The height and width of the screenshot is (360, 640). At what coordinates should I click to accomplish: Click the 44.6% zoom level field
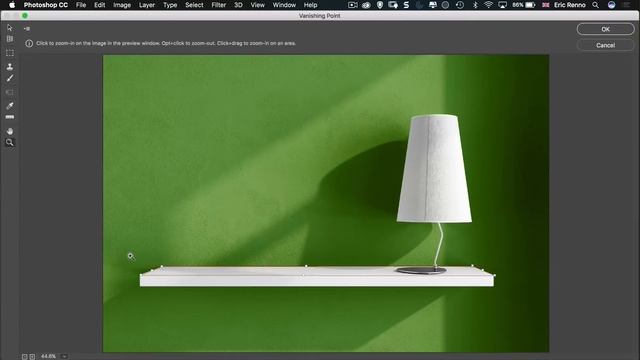click(x=49, y=356)
